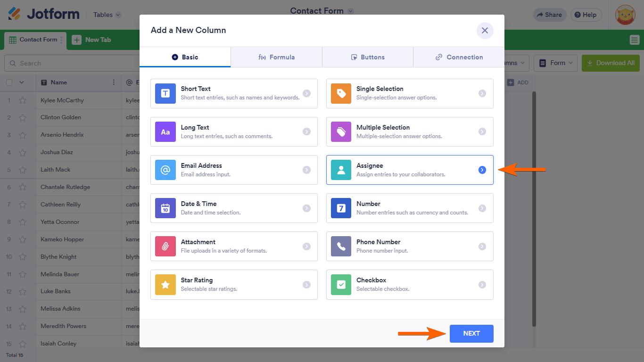This screenshot has width=644, height=362.
Task: Open the Tables product dropdown
Action: click(107, 15)
